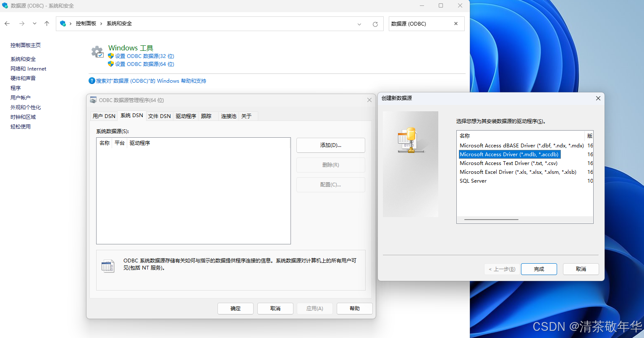This screenshot has width=644, height=338.
Task: Open the Windows 帮助和支持 search link
Action: pos(151,81)
